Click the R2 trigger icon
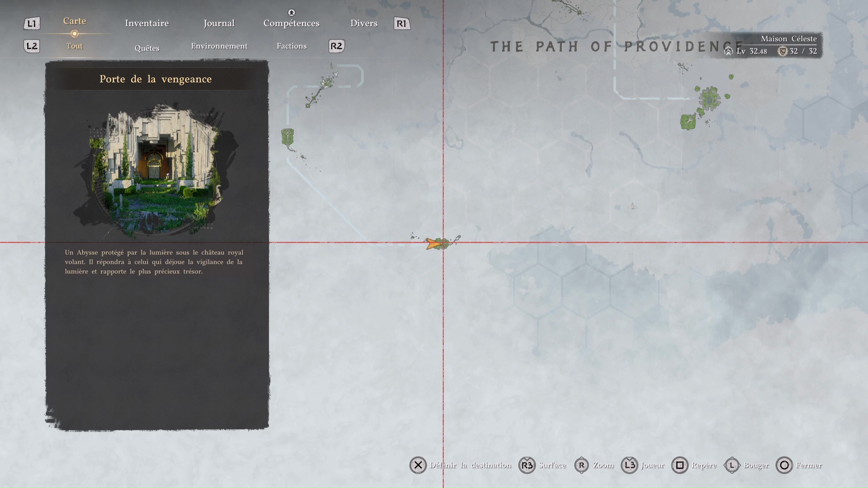This screenshot has height=488, width=868. coord(336,46)
